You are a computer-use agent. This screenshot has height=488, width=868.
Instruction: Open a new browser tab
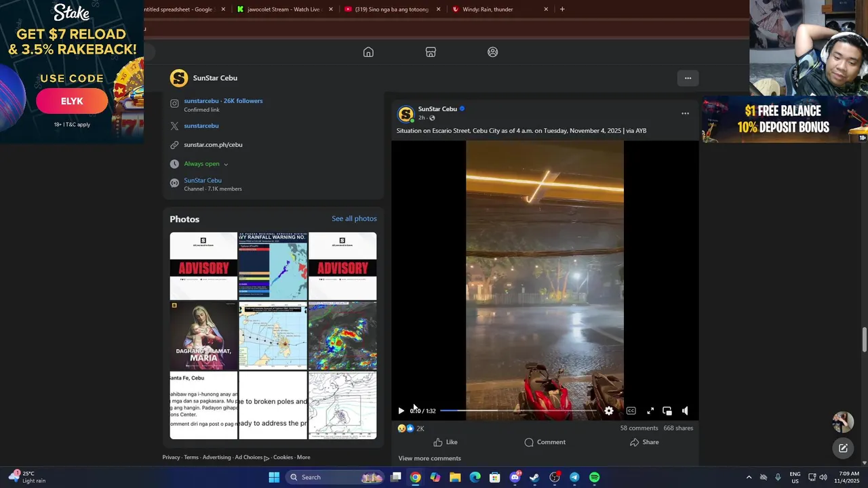coord(562,9)
